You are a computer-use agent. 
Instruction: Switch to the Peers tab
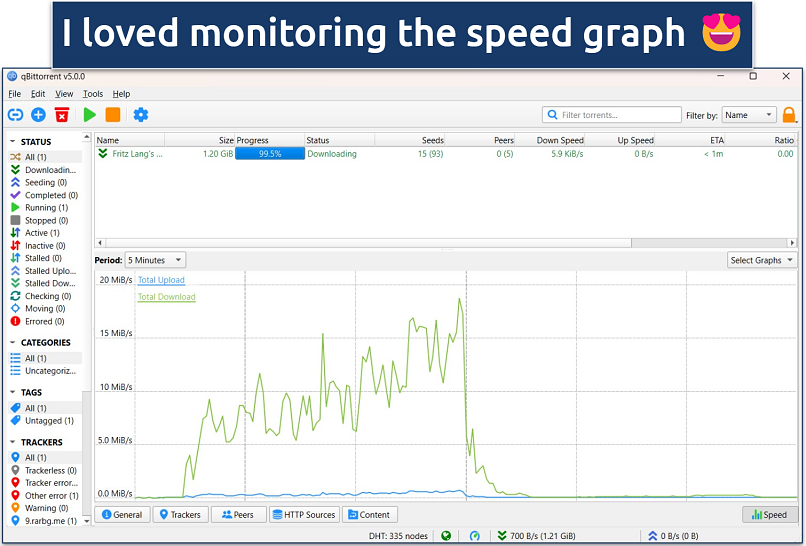point(239,515)
